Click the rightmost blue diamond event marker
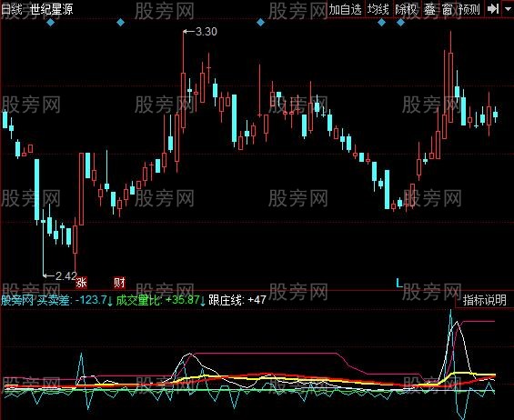 click(400, 23)
